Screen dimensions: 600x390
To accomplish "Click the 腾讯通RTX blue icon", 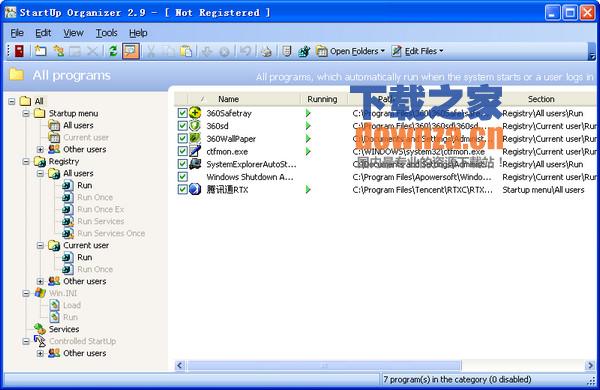I will 195,189.
